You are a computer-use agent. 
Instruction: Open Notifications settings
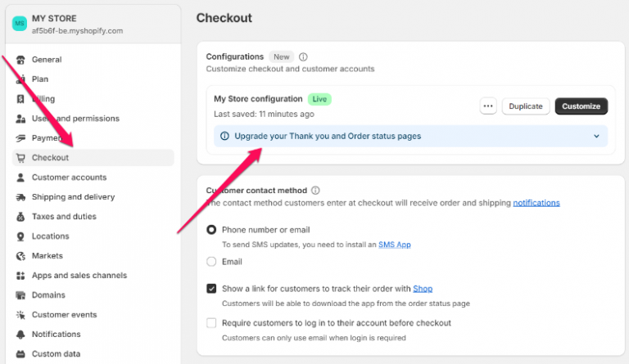[x=93, y=335]
